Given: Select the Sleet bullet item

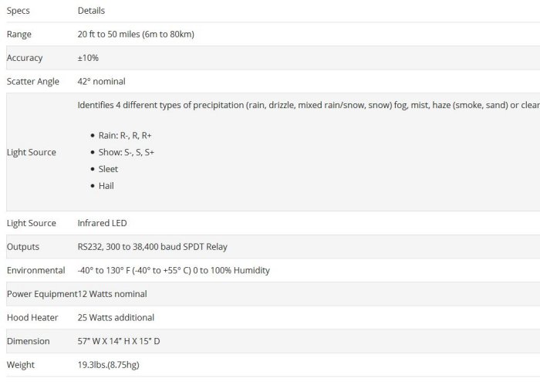Looking at the screenshot, I should click(108, 169).
